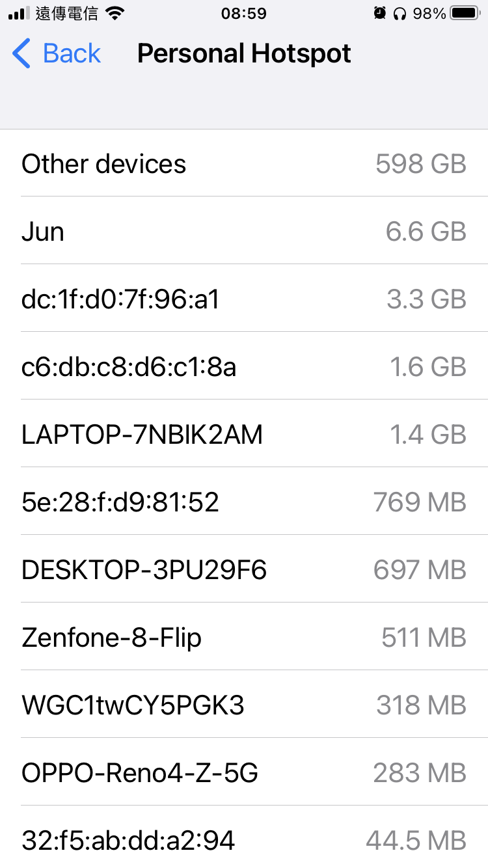Select the Other devices row
The height and width of the screenshot is (868, 488).
[244, 164]
